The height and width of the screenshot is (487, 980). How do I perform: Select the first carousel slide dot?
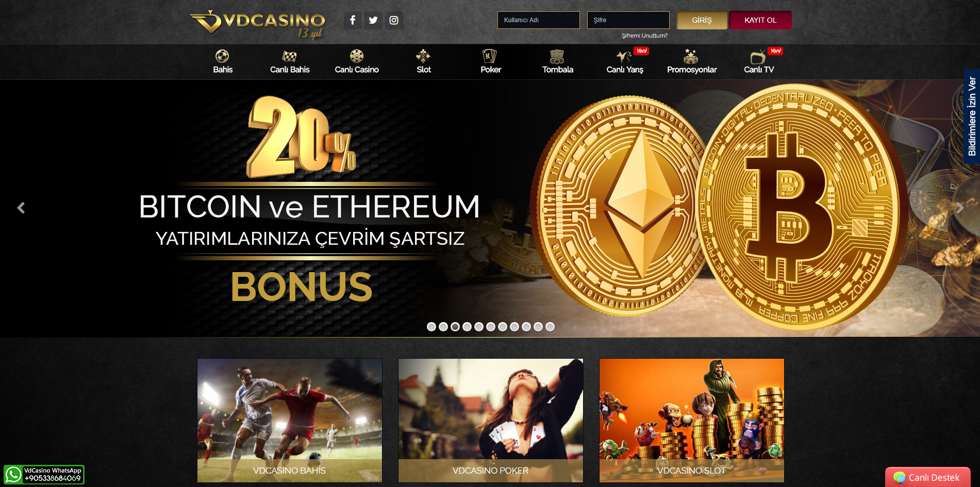(431, 327)
